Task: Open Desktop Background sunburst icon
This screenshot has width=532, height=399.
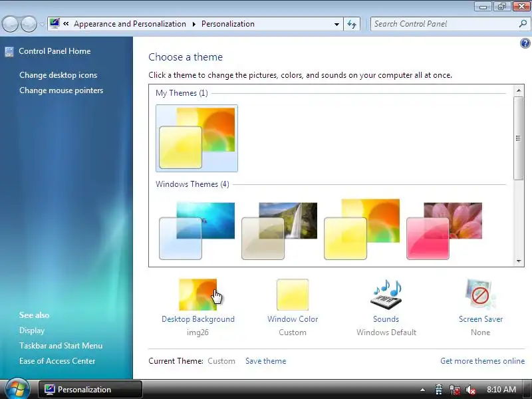Action: pyautogui.click(x=198, y=295)
